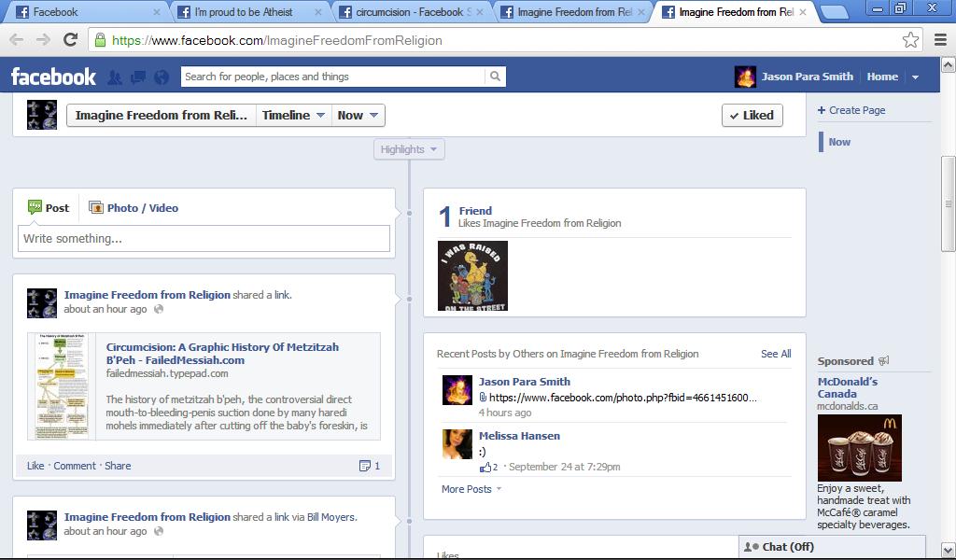Open the Chrome menu hamburger icon

click(941, 40)
